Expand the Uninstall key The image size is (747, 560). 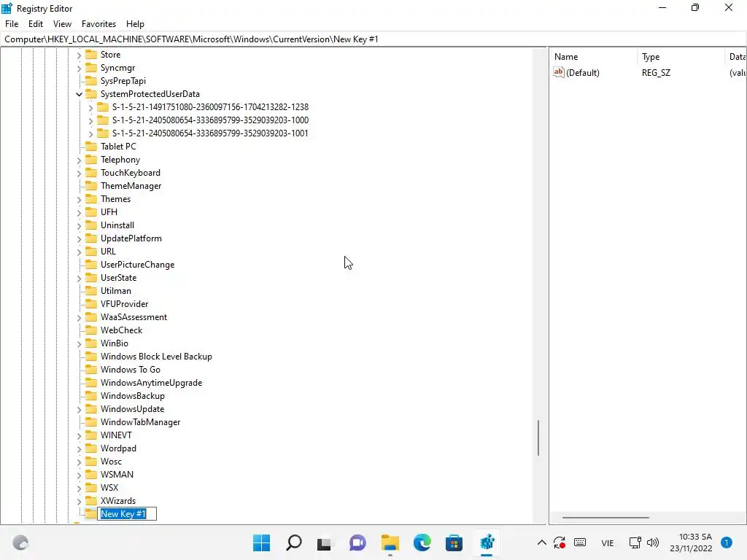tap(79, 226)
